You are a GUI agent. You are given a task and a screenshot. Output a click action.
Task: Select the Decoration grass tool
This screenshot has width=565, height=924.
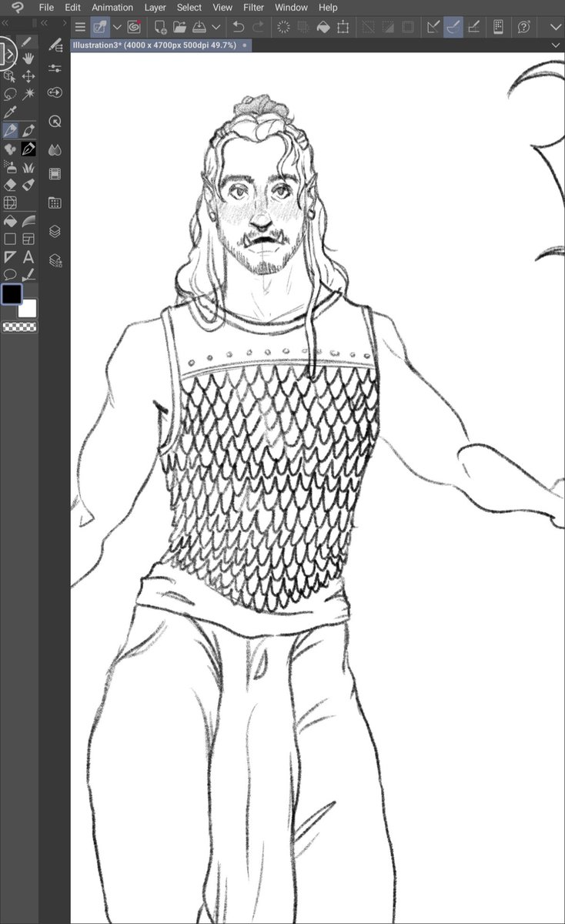pos(28,167)
